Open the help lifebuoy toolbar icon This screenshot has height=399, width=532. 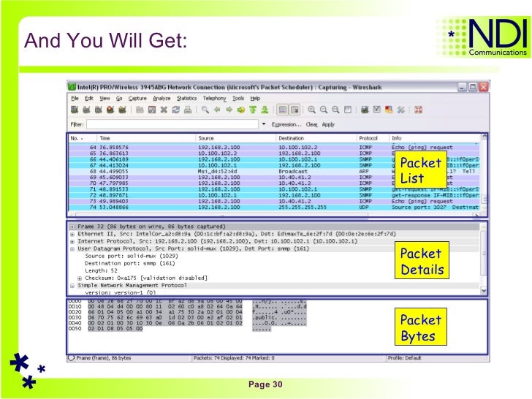tap(418, 110)
